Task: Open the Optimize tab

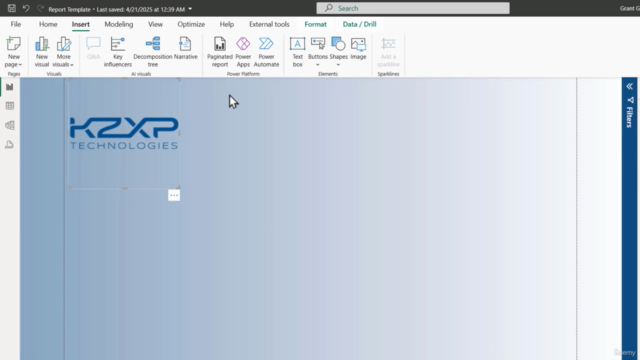Action: coord(191,24)
